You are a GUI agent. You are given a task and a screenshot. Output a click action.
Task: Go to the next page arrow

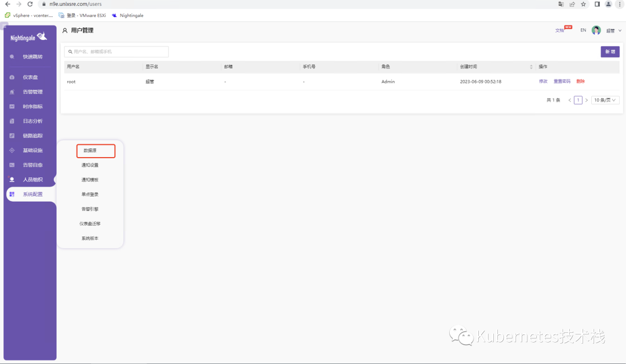587,100
